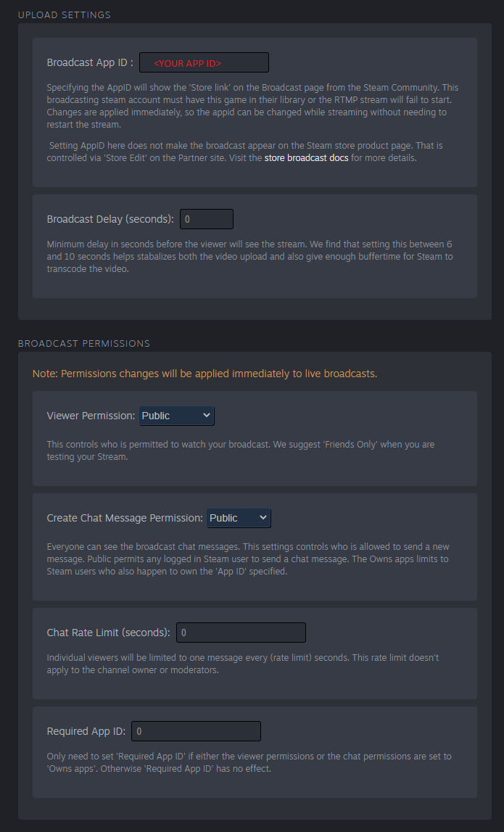504x832 pixels.
Task: Click the Broadcast Delay seconds field
Action: pos(207,218)
